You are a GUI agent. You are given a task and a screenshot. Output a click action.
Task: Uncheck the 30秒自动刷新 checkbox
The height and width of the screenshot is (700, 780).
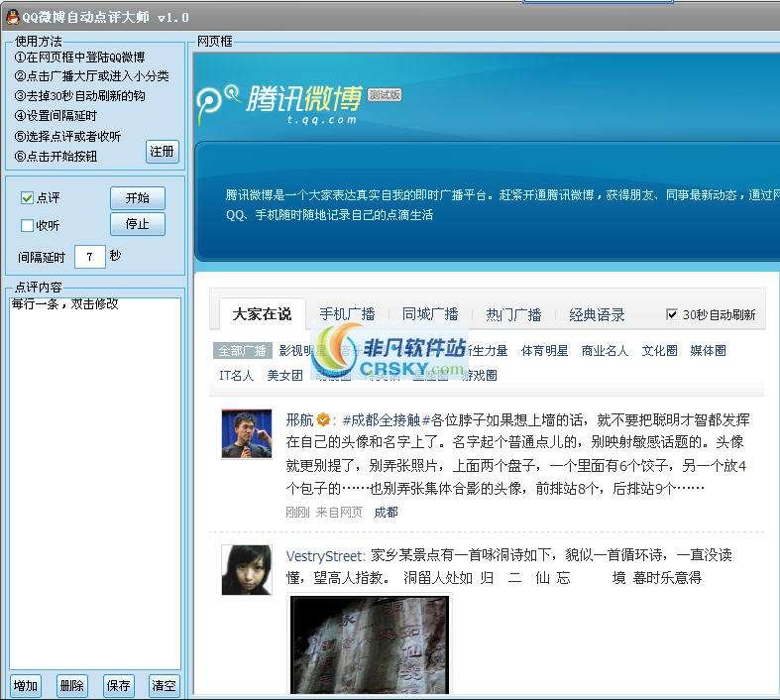[x=672, y=314]
